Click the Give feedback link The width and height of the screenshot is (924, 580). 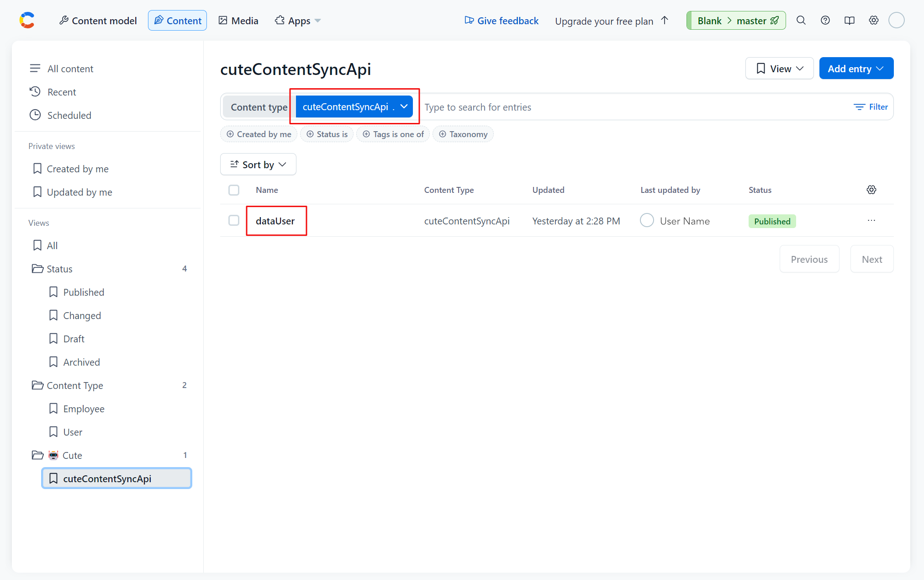coord(502,21)
